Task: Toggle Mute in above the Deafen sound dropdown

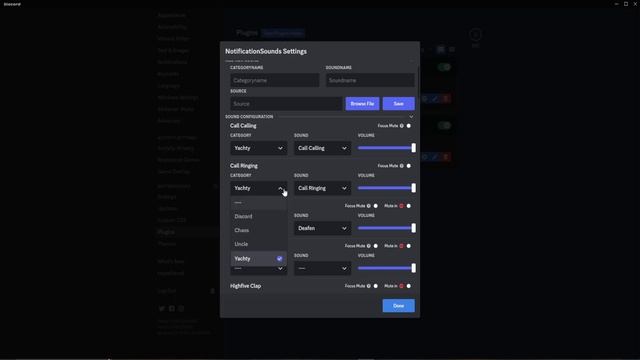Action: [409, 206]
